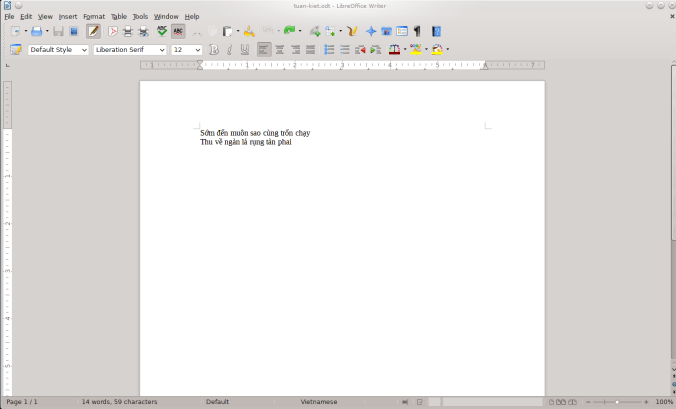Click the zoom slider in status bar

tap(617, 402)
